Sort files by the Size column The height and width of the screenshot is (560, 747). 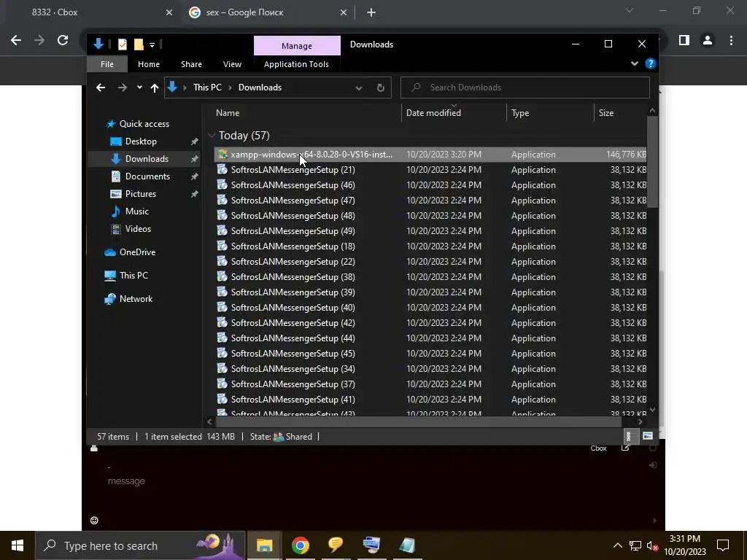[x=606, y=113]
